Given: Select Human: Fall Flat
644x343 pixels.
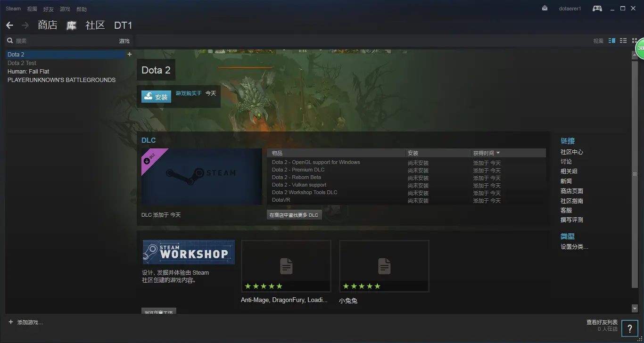Looking at the screenshot, I should tap(28, 71).
